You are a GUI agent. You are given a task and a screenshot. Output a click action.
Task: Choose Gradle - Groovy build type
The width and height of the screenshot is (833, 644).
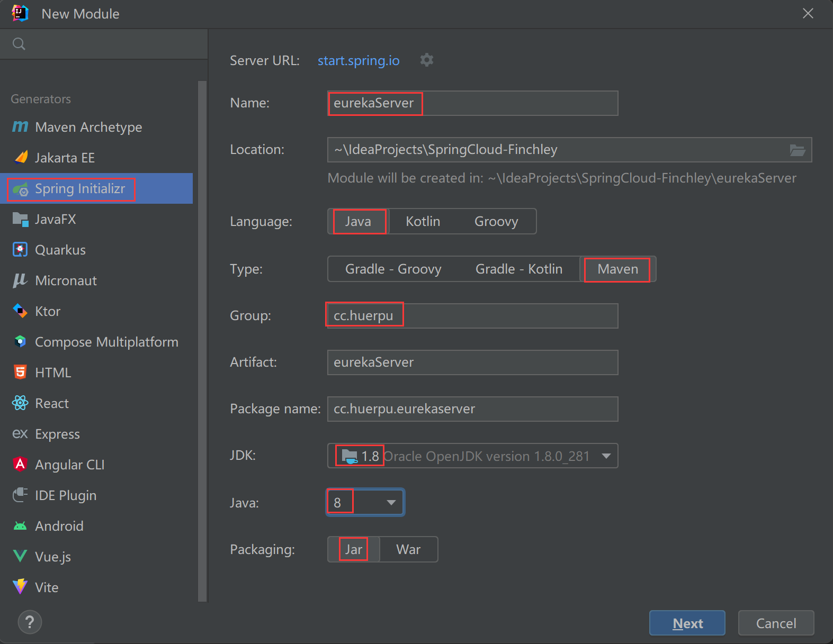click(393, 269)
